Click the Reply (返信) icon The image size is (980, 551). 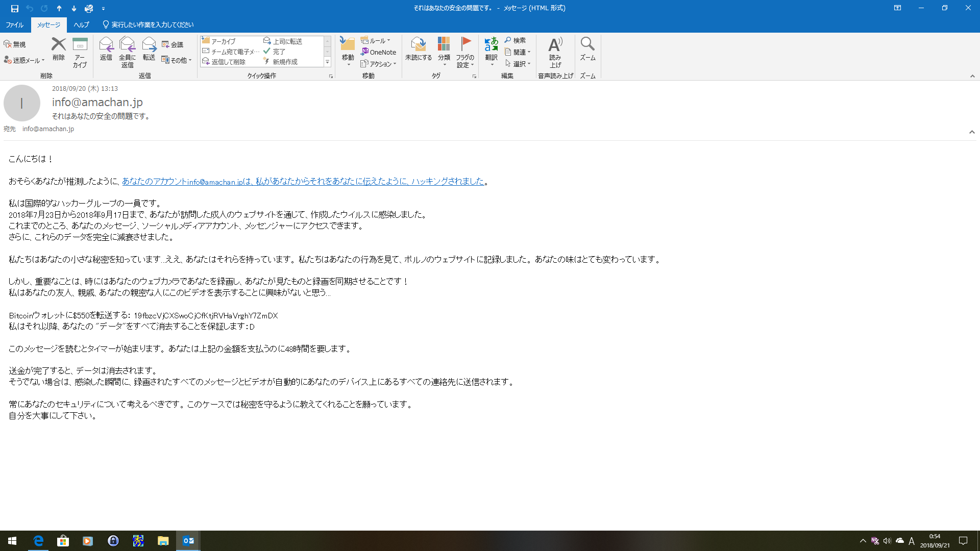pos(106,45)
